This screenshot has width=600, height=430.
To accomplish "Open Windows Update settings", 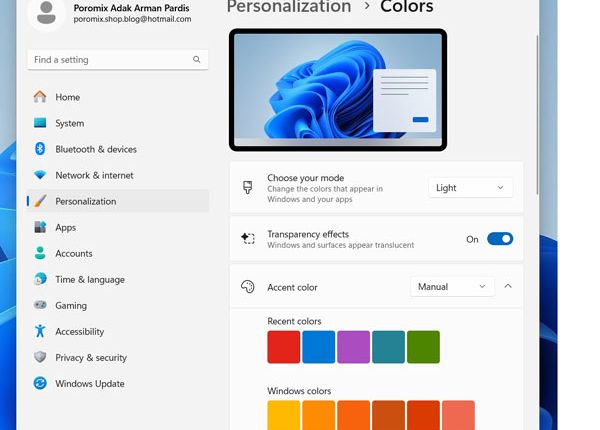I will (118, 383).
